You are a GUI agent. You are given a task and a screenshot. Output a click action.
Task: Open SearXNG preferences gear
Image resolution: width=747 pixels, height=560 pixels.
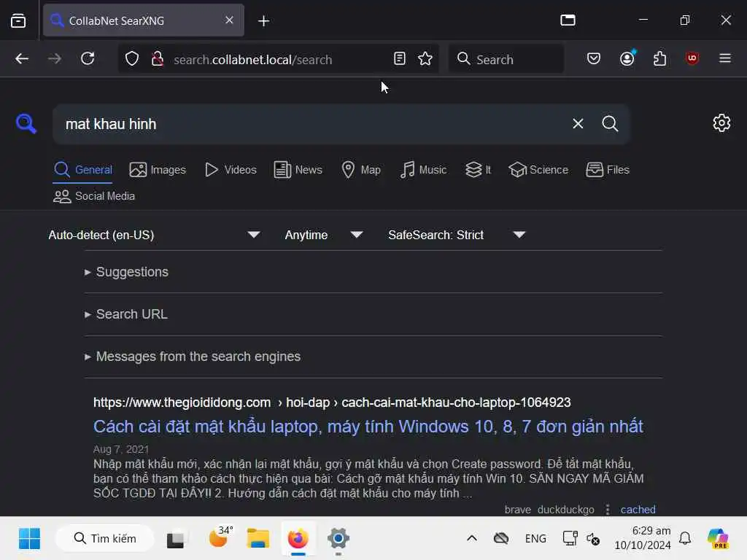click(x=721, y=122)
